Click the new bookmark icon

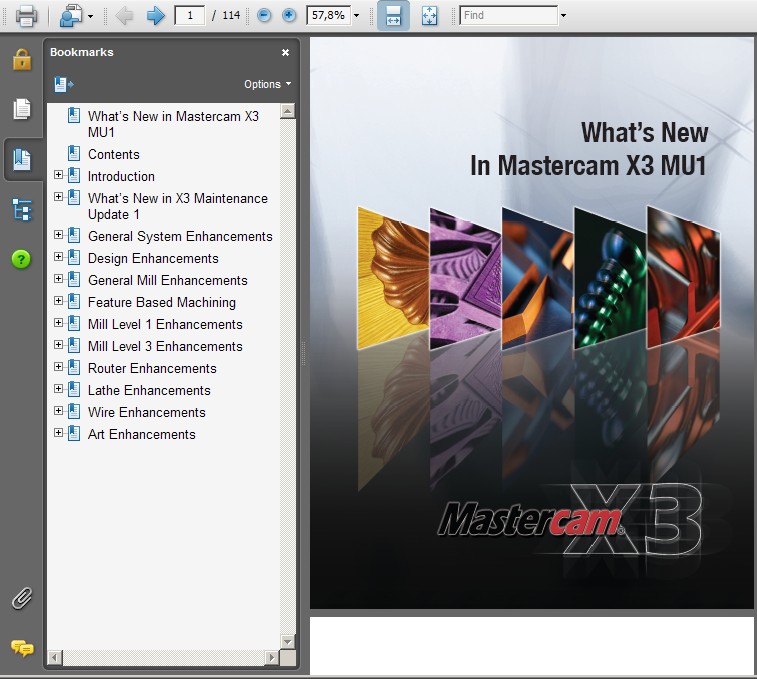click(64, 85)
